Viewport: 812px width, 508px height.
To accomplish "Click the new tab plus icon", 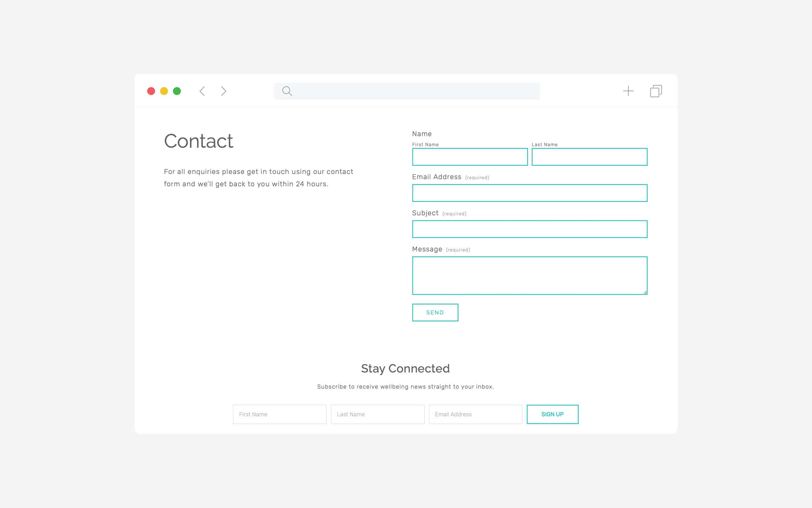I will pos(628,90).
